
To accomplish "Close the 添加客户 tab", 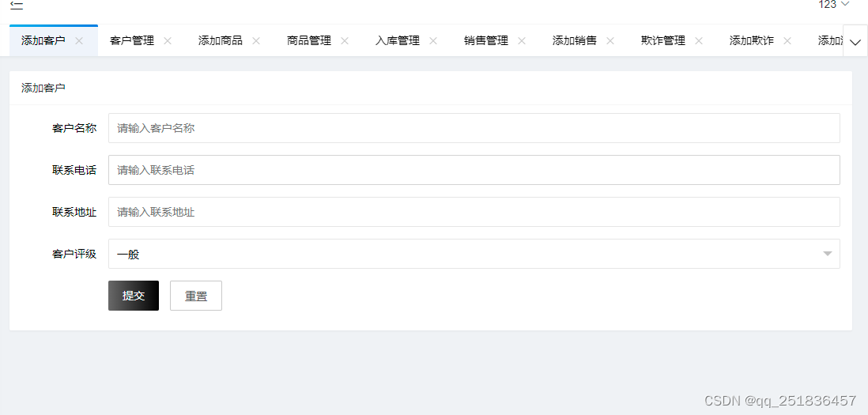I will coord(78,40).
